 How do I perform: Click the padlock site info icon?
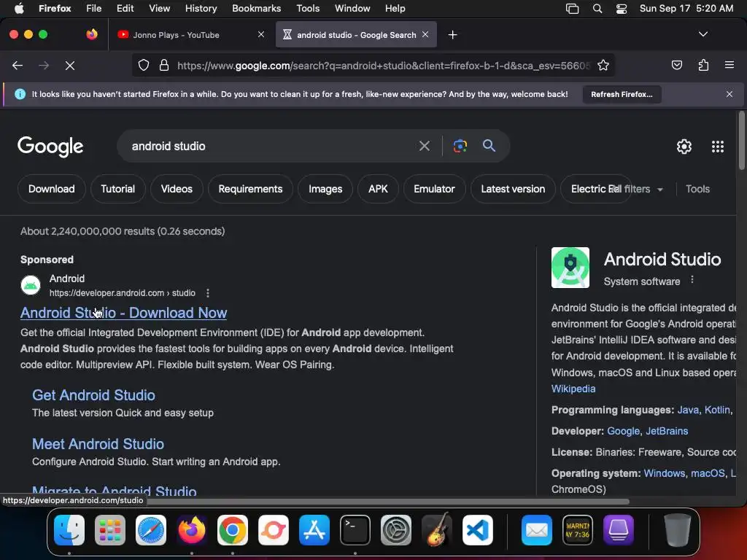[x=164, y=65]
